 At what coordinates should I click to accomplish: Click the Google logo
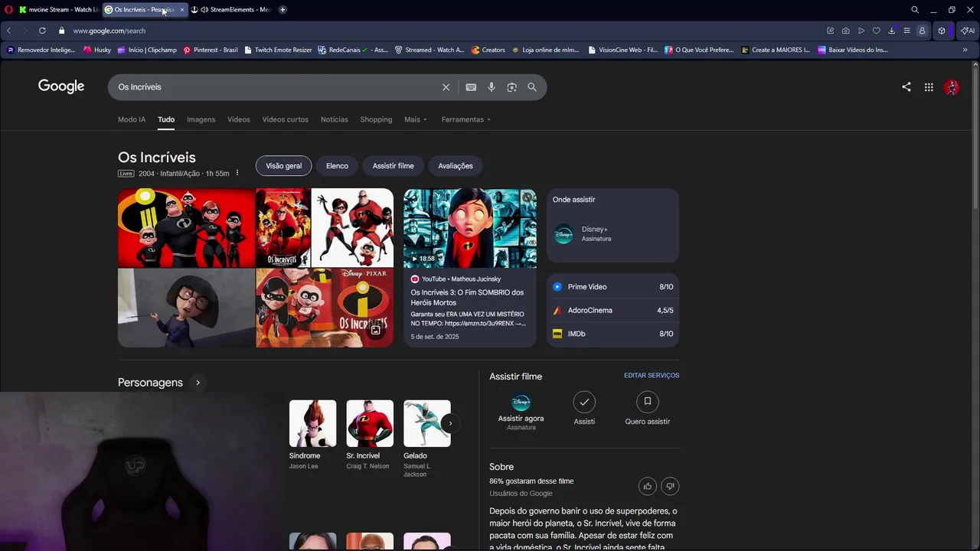[x=61, y=86]
